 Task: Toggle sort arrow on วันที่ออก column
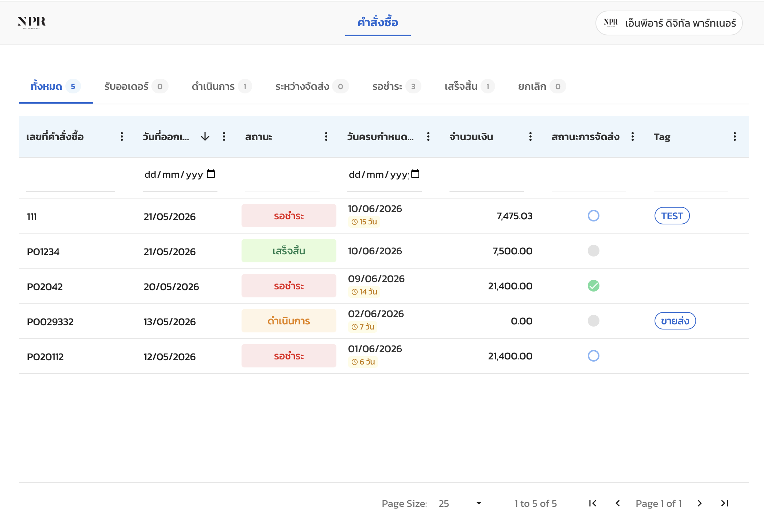pos(205,137)
